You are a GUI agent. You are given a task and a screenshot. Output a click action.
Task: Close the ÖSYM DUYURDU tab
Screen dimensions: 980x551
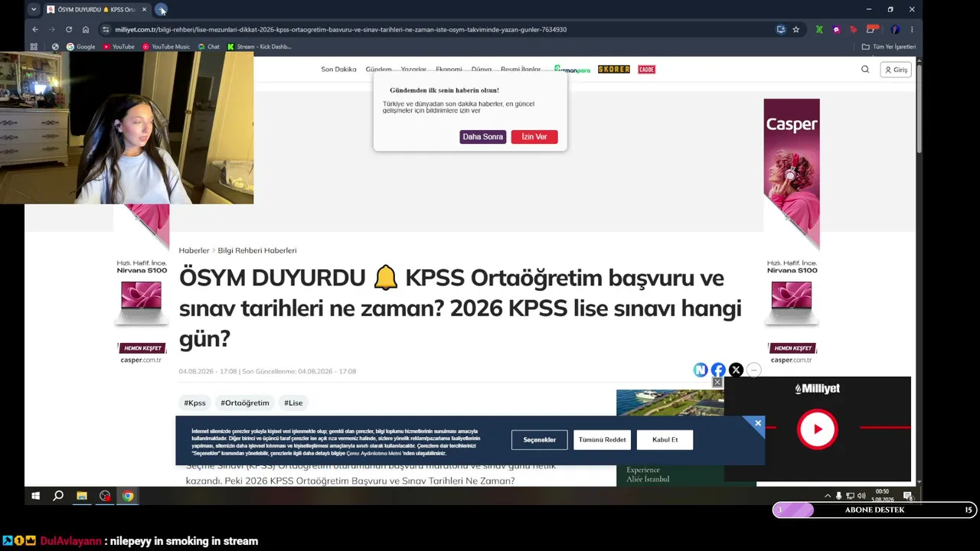[x=144, y=9]
